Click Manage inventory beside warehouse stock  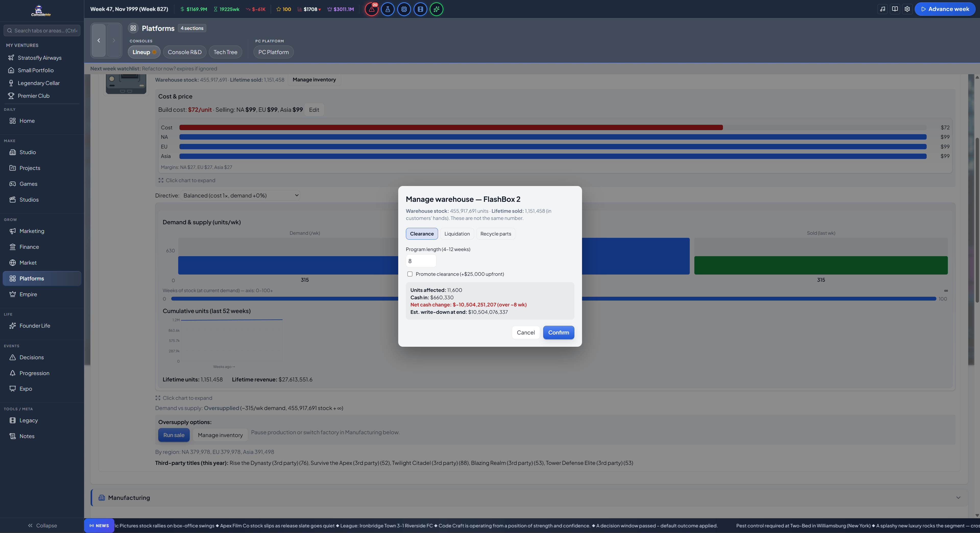point(314,80)
